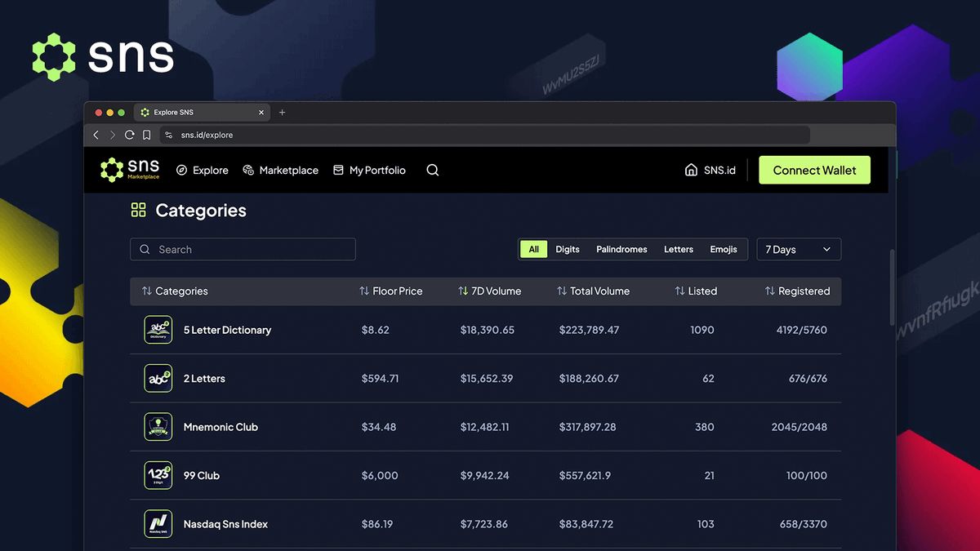Screen dimensions: 980x551
Task: Select the Palindromes category filter
Action: tap(621, 250)
